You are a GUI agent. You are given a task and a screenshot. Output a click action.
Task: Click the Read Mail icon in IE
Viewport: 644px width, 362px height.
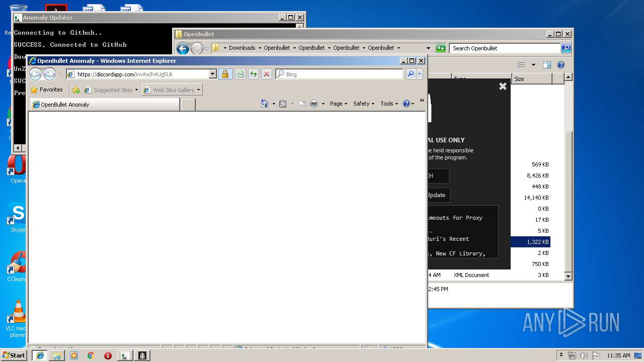click(x=302, y=104)
